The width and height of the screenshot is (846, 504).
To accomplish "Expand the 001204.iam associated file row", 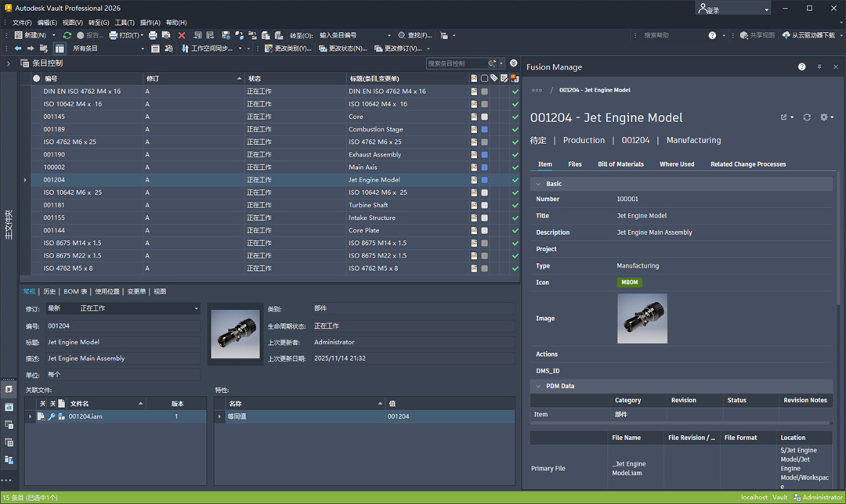I will [x=31, y=416].
